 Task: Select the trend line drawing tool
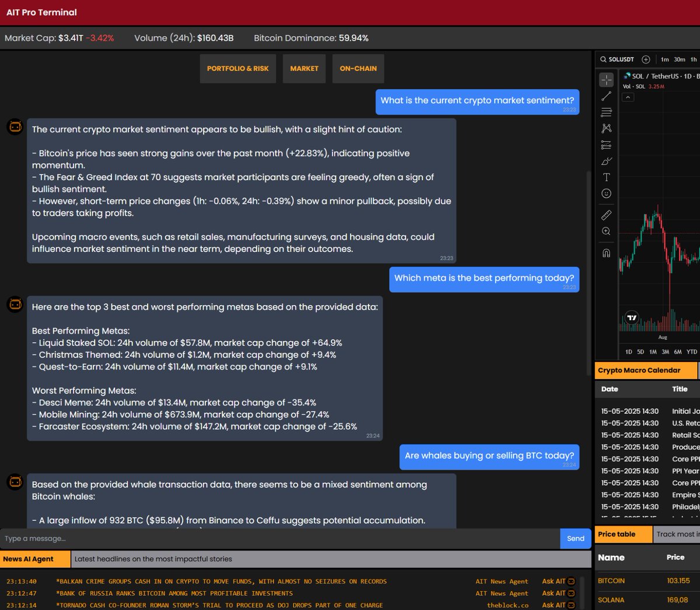[x=607, y=96]
